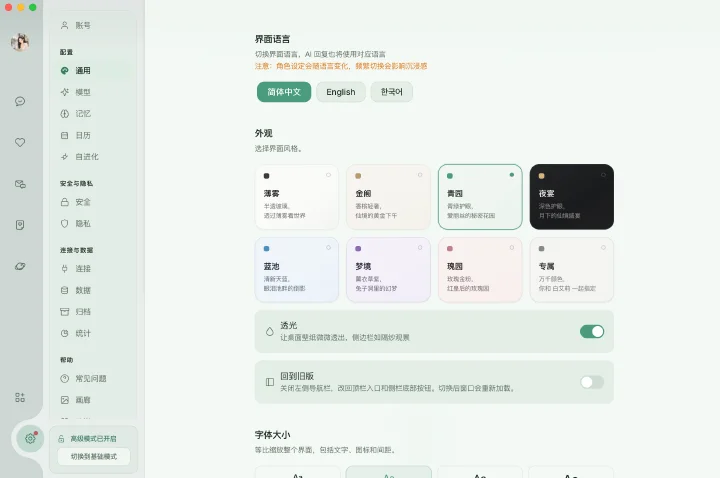
Task: Click the 界面语言 heading
Action: [x=272, y=39]
